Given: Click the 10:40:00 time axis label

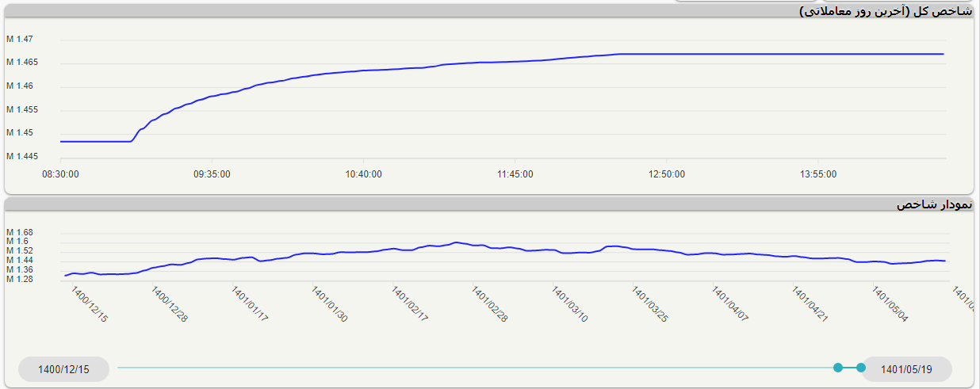Looking at the screenshot, I should [x=364, y=174].
